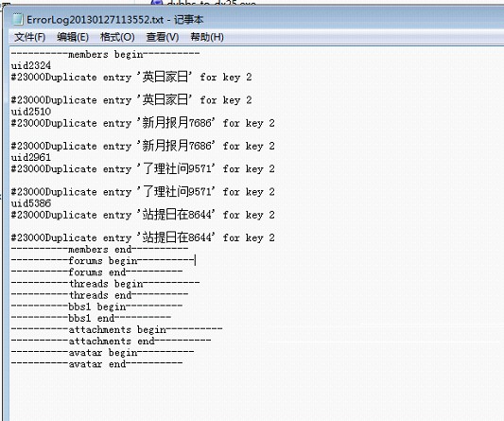Place cursor in forums end line
Image resolution: width=504 pixels, height=421 pixels.
pos(96,272)
